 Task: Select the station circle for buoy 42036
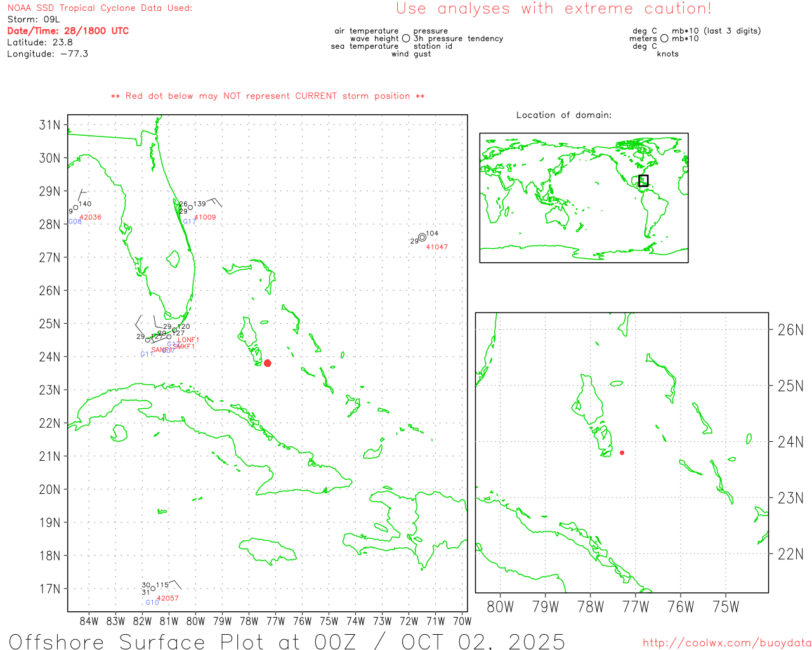click(75, 207)
